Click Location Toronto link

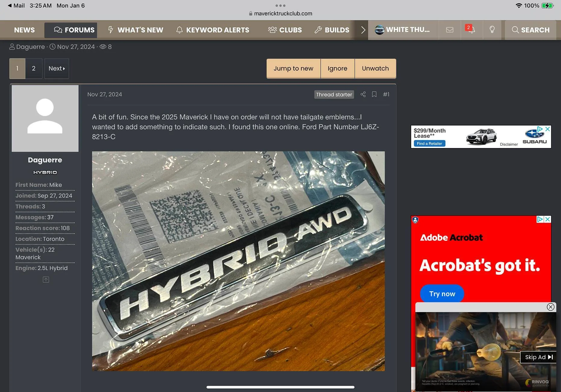point(54,239)
